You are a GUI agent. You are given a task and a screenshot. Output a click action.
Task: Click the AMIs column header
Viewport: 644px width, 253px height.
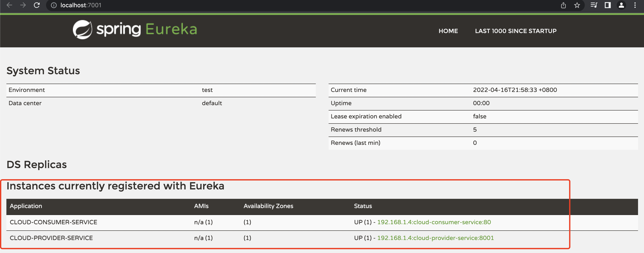click(x=201, y=206)
